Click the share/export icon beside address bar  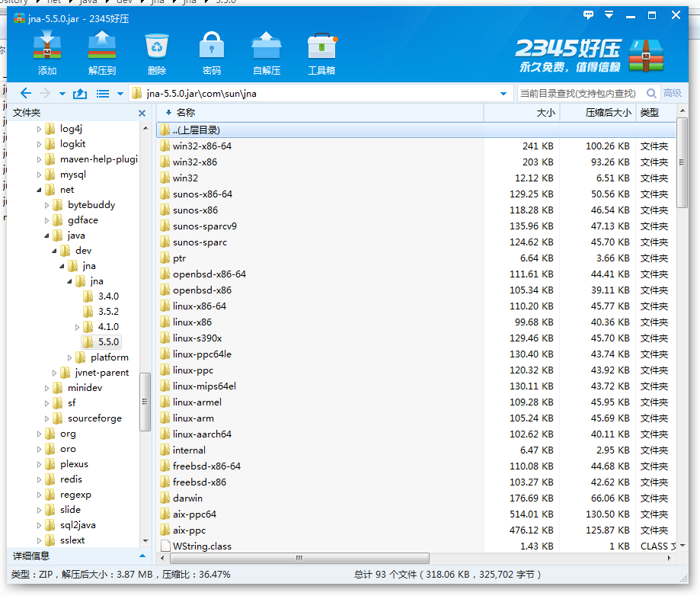[x=82, y=92]
